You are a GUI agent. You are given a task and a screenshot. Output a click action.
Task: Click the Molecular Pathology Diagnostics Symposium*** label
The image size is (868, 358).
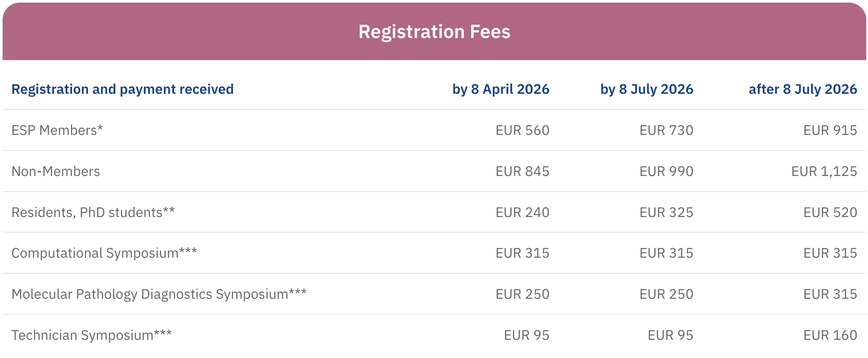(x=159, y=294)
